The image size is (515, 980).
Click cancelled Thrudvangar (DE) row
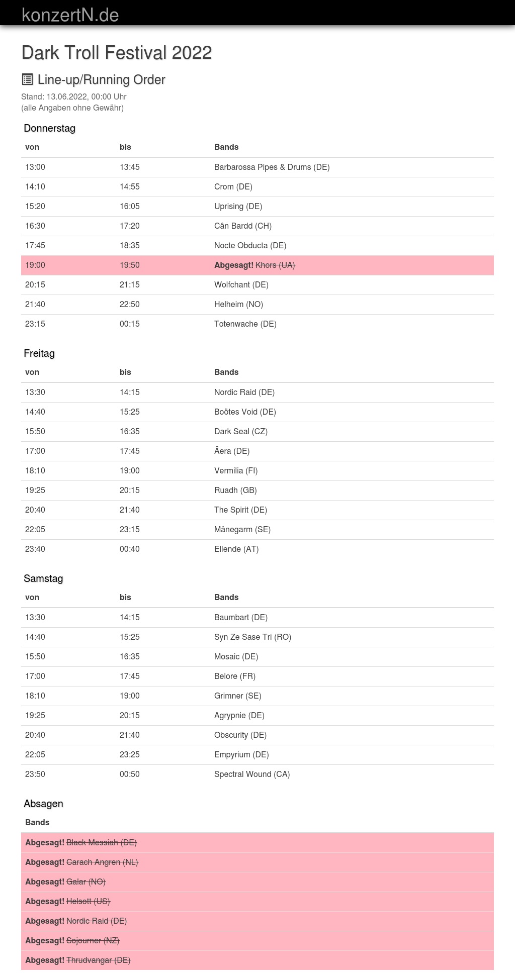click(x=99, y=960)
